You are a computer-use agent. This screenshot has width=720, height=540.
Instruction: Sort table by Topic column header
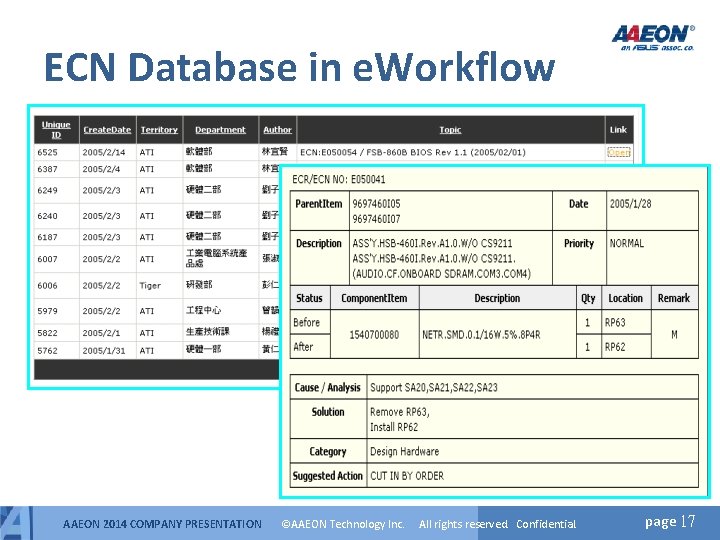coord(450,130)
